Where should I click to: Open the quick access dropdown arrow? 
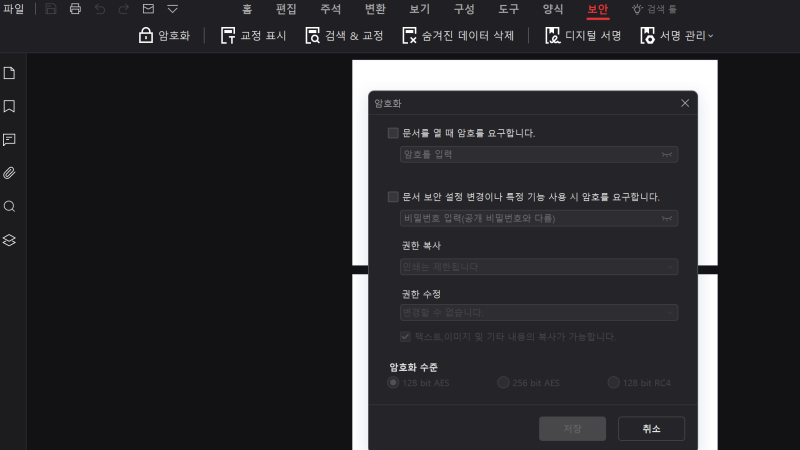(x=172, y=9)
